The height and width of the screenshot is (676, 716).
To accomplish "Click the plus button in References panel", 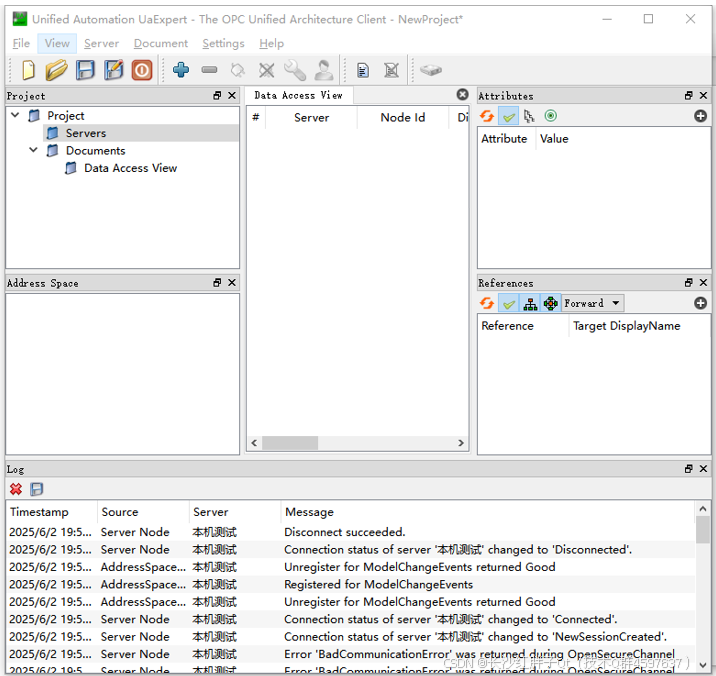I will pos(700,303).
